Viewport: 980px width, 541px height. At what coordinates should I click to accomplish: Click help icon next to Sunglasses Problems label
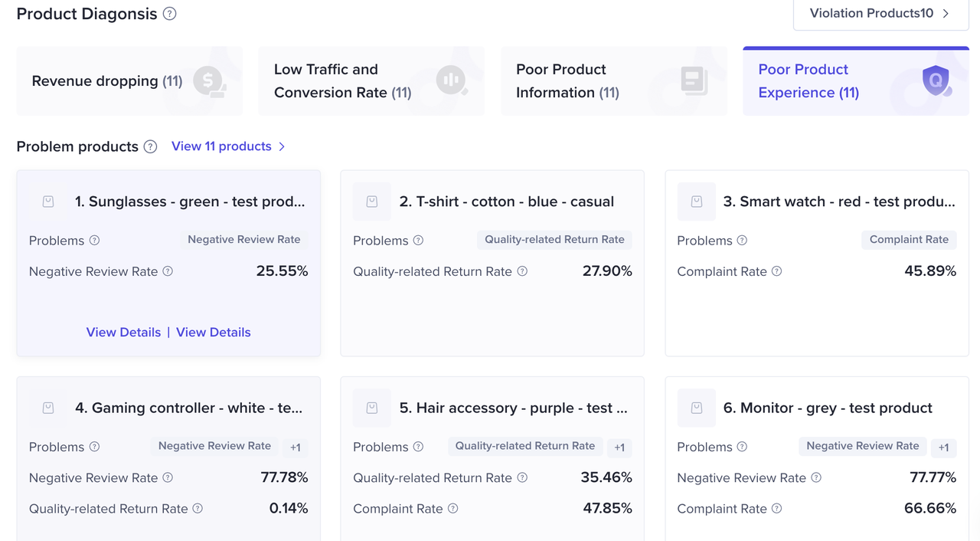click(95, 241)
